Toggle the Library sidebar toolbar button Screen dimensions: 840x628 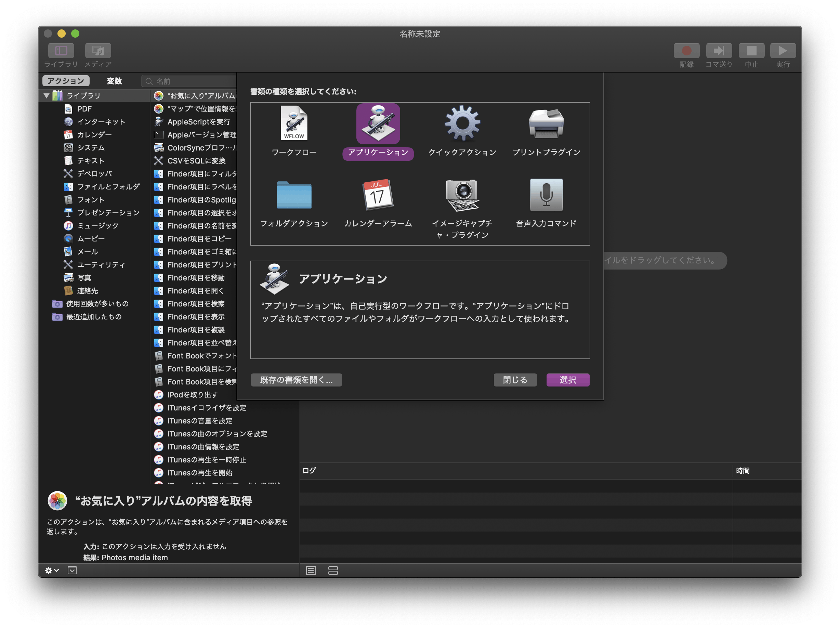point(61,51)
